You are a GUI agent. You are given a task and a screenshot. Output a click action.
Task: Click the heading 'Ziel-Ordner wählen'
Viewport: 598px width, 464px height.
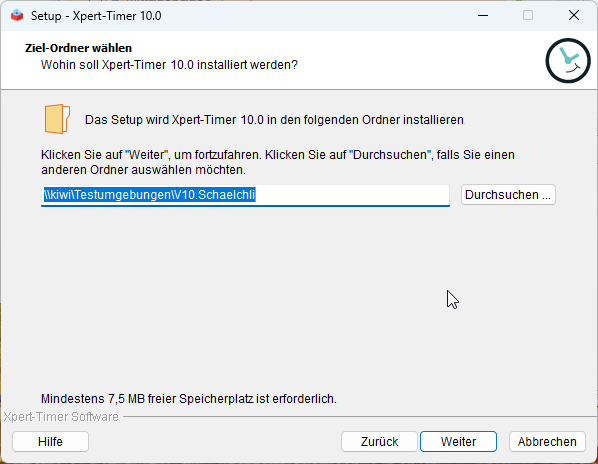[78, 48]
